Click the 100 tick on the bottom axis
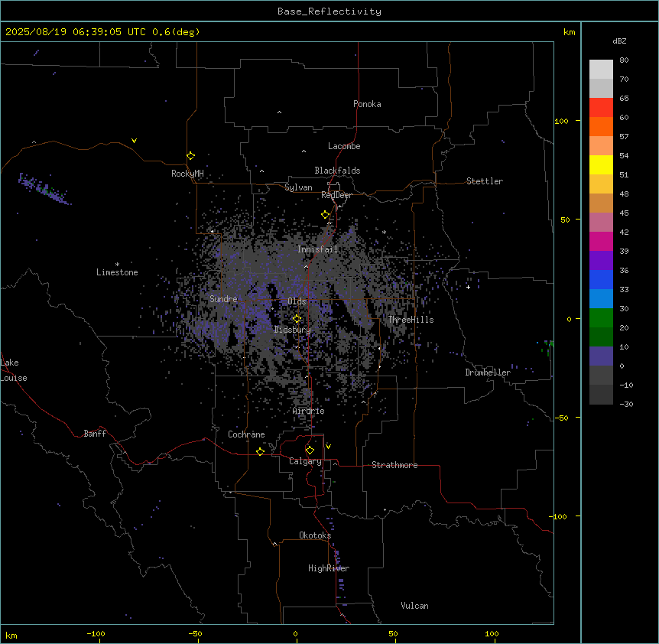The height and width of the screenshot is (644, 659). point(492,633)
